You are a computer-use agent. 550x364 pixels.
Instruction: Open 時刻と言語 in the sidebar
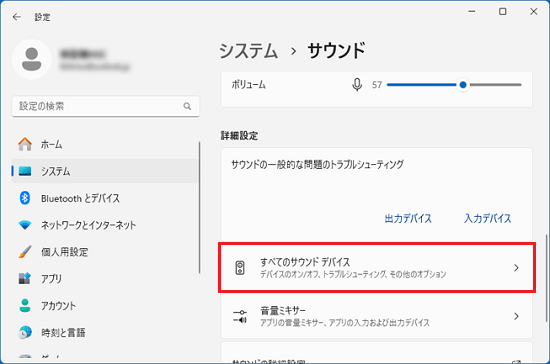tap(105, 332)
